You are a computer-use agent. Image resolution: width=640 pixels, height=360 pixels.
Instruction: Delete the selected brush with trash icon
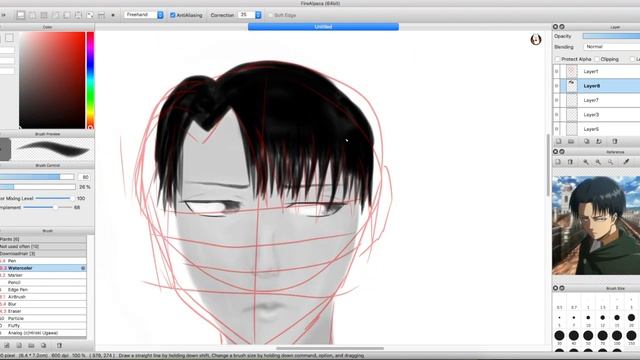pyautogui.click(x=59, y=345)
